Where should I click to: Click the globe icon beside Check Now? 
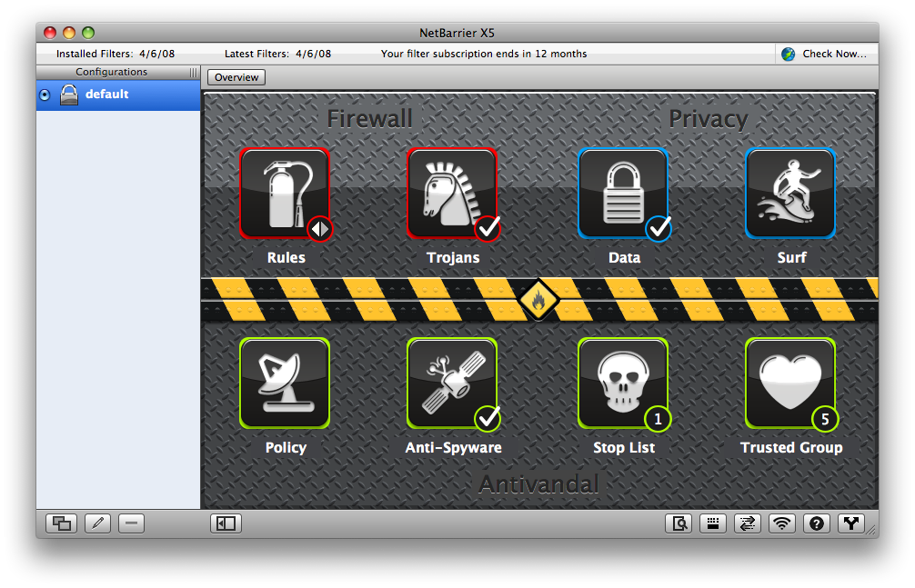[x=789, y=55]
